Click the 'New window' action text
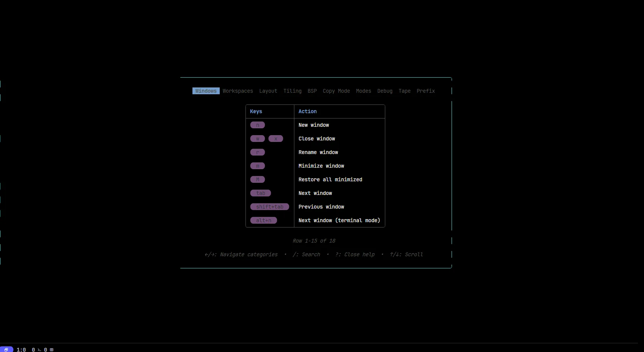Image resolution: width=644 pixels, height=352 pixels. (314, 125)
